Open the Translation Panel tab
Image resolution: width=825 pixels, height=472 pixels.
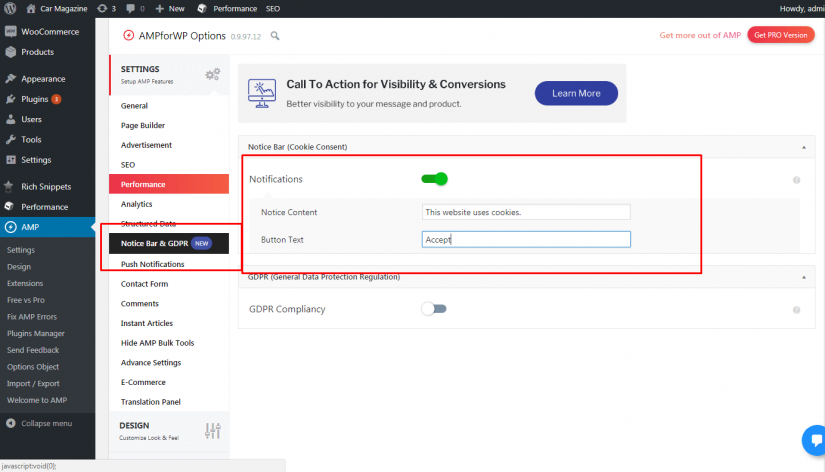coord(150,401)
